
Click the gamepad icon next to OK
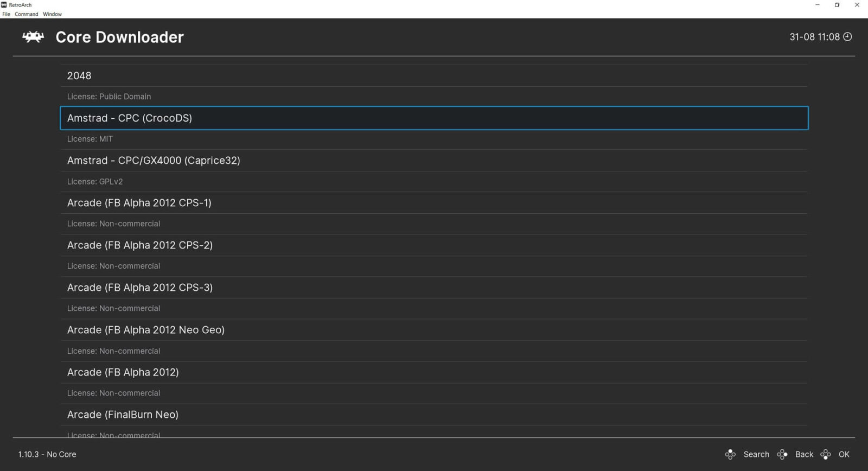826,455
